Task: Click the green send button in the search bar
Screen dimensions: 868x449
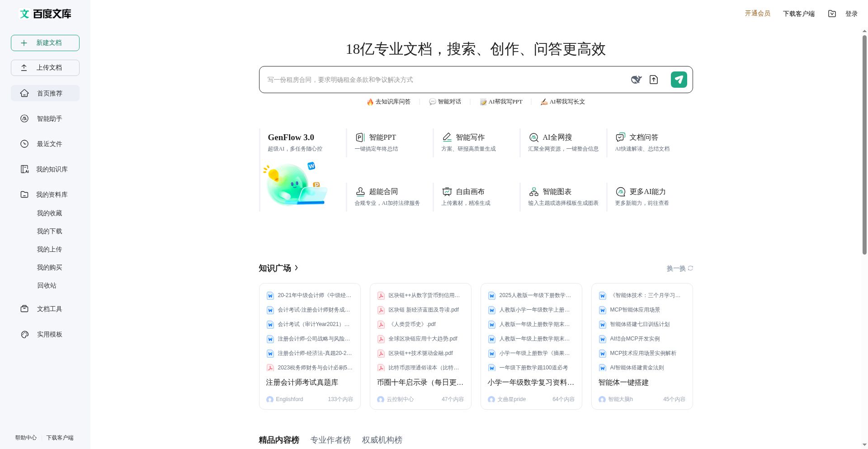Action: (679, 79)
